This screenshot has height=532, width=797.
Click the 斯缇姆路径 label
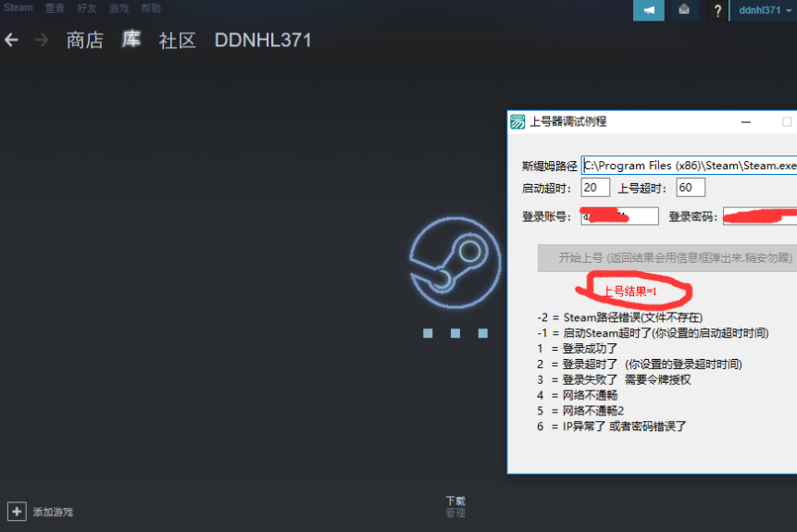point(550,167)
